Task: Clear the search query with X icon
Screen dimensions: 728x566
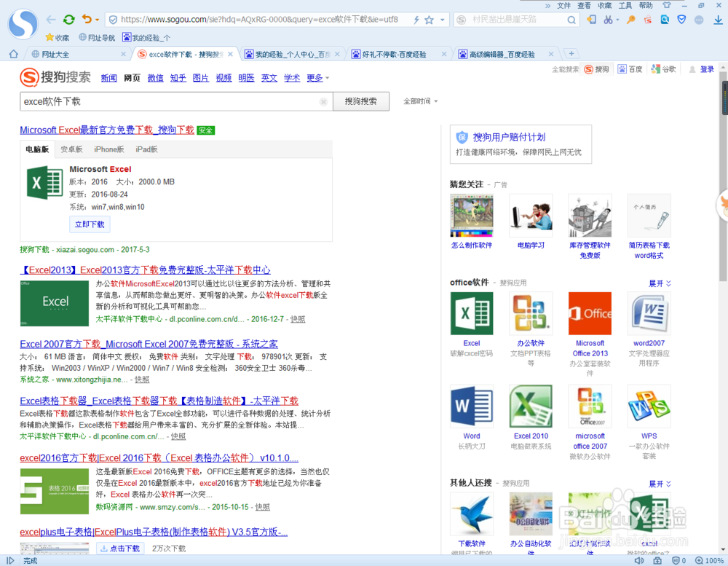Action: [324, 102]
